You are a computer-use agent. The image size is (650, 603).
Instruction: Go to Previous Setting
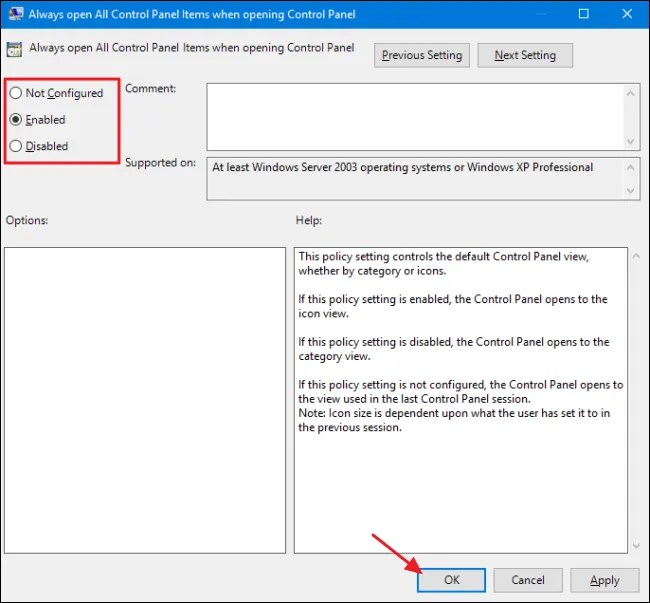[422, 55]
